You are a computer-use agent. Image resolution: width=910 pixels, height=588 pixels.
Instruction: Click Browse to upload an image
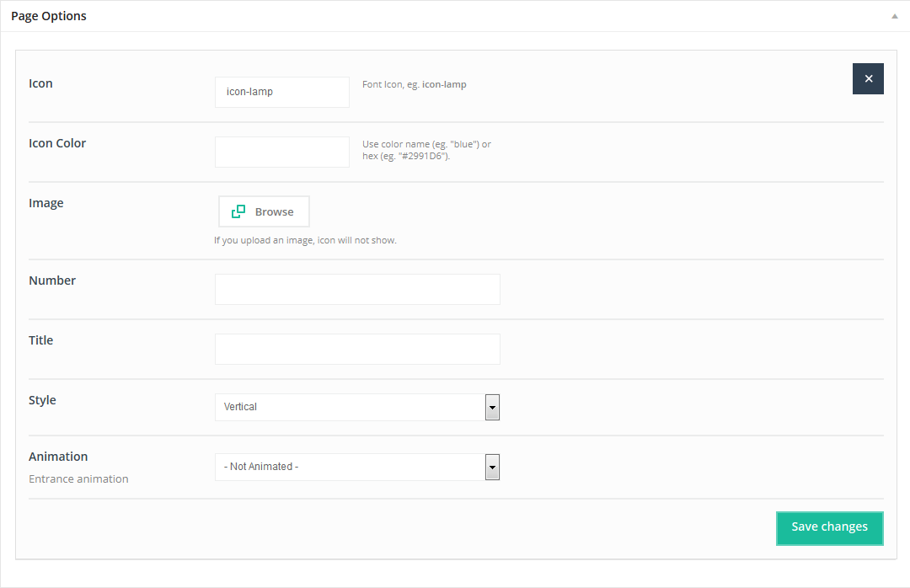[x=264, y=211]
